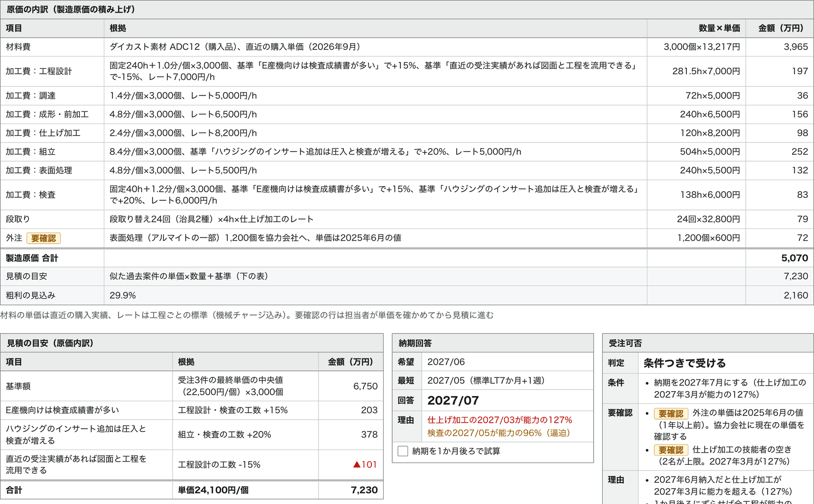
Task: Select the 加工費：表面処理 row label
Action: click(x=39, y=170)
